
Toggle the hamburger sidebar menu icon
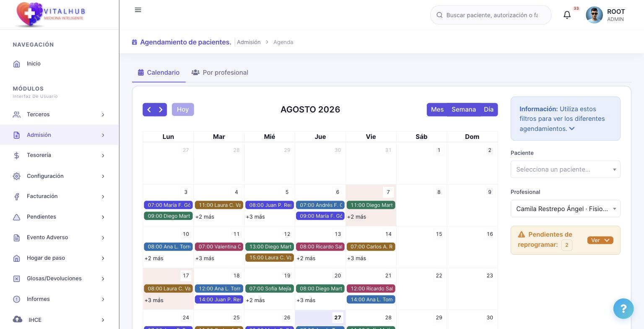[138, 10]
